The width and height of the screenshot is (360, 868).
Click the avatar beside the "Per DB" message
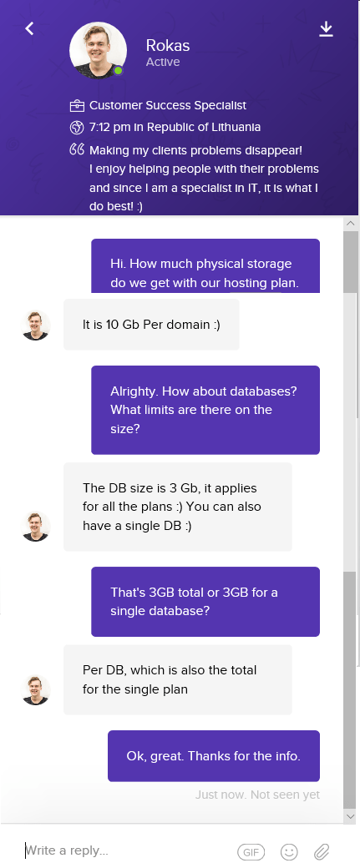(x=36, y=689)
